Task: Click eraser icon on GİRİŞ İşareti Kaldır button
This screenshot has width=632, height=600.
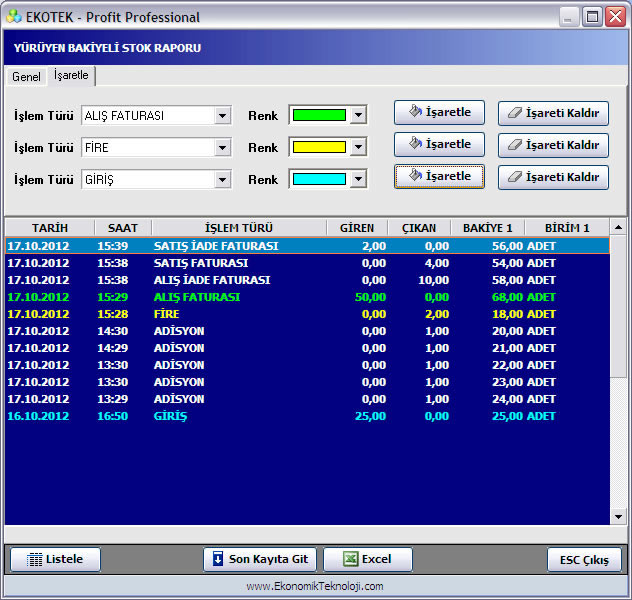Action: click(515, 176)
